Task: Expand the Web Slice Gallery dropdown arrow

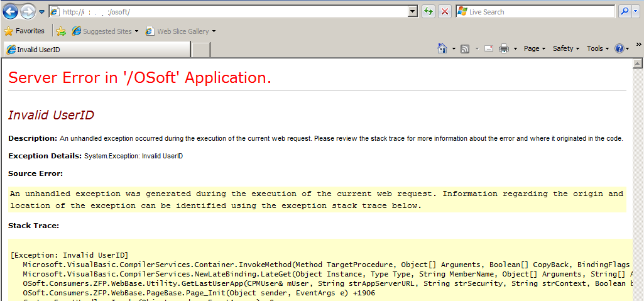Action: click(x=214, y=31)
